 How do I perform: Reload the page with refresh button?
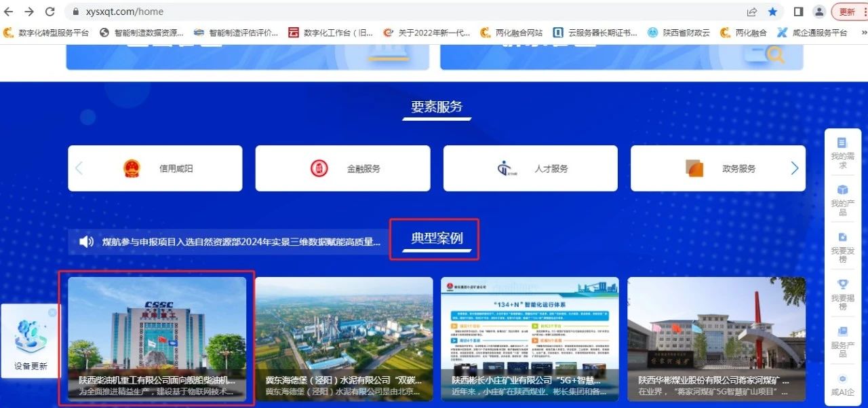coord(50,12)
